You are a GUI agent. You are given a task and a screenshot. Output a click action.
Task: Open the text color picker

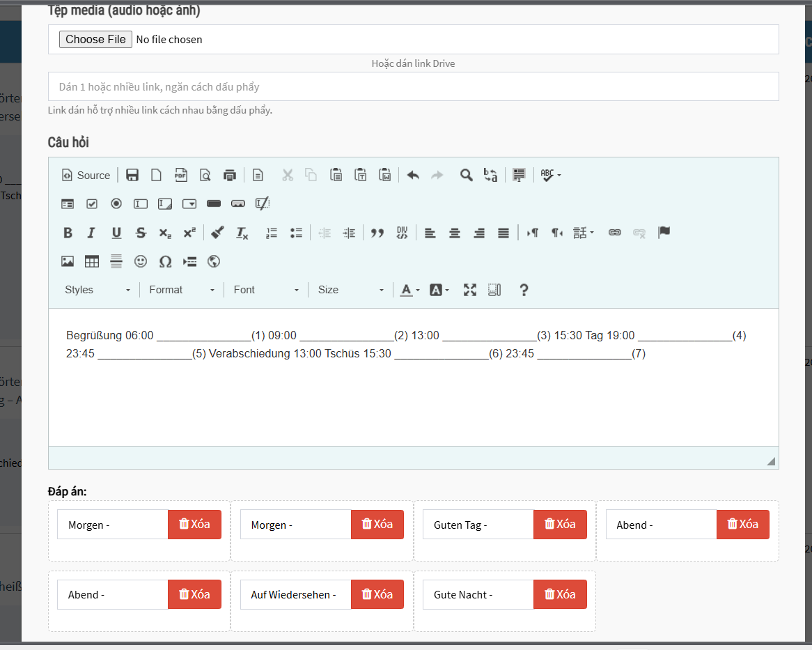(x=409, y=290)
